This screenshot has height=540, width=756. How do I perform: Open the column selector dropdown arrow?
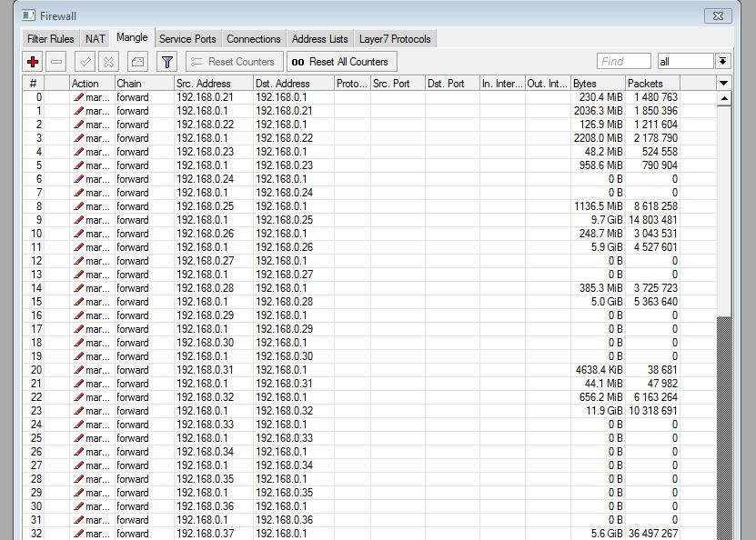pyautogui.click(x=723, y=84)
